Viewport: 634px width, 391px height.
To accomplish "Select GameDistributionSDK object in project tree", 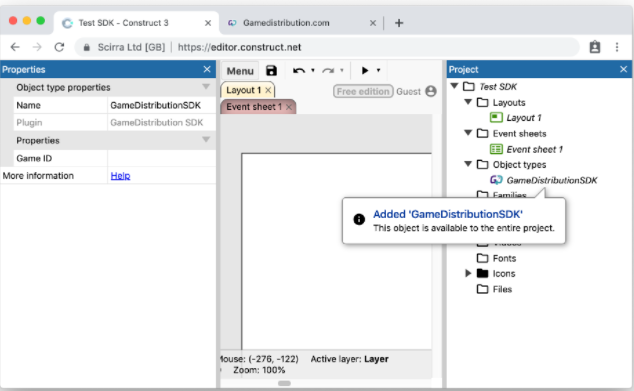I will pos(552,180).
